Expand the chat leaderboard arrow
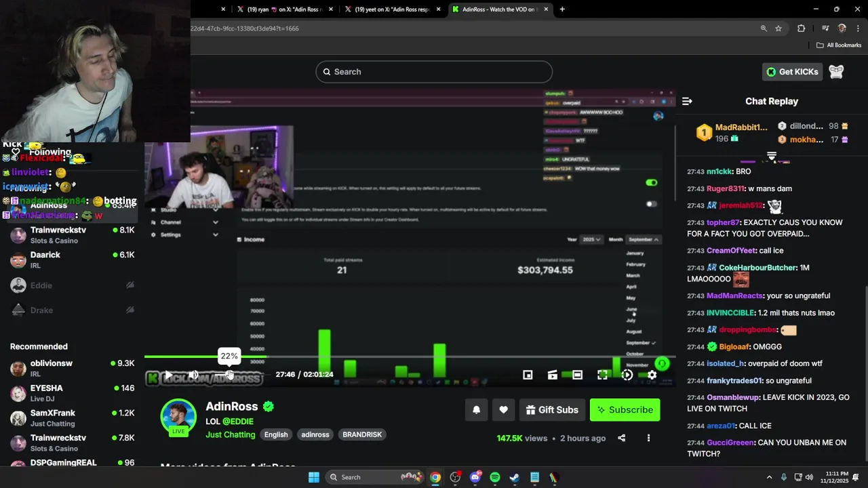868x488 pixels. pyautogui.click(x=772, y=156)
